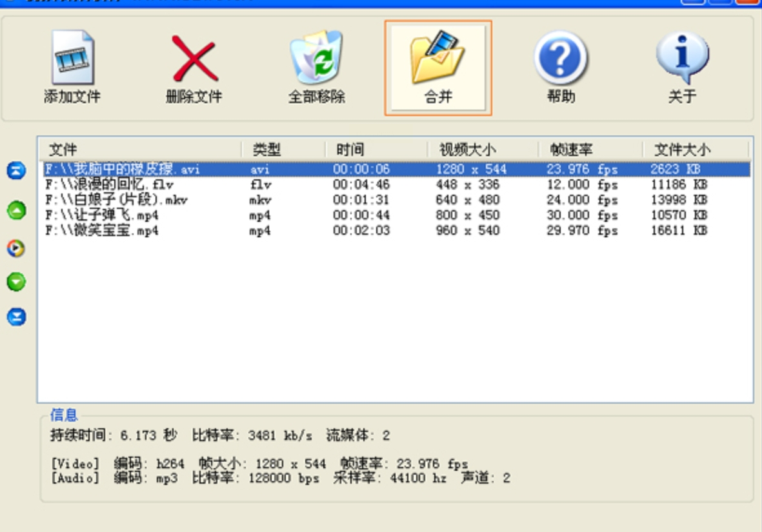The height and width of the screenshot is (532, 762).
Task: Select the 微笑宝宝.mp4 file row
Action: click(x=396, y=230)
